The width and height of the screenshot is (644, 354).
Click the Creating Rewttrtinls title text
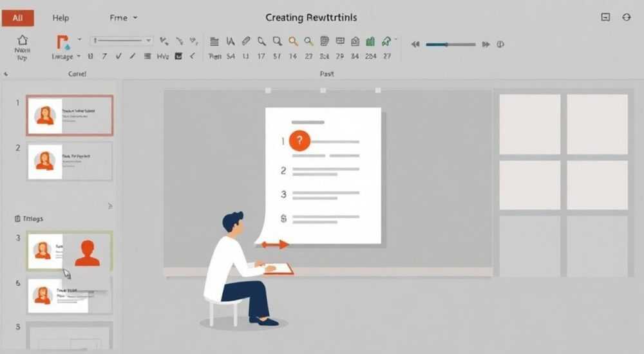[x=311, y=17]
